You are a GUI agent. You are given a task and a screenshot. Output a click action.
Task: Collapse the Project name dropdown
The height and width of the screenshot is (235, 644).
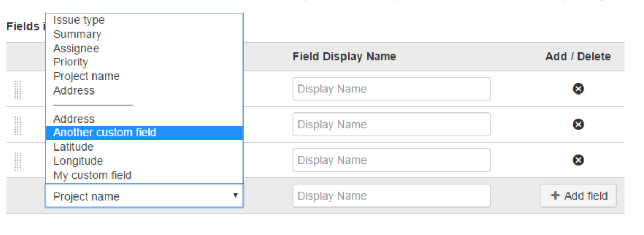tap(144, 196)
